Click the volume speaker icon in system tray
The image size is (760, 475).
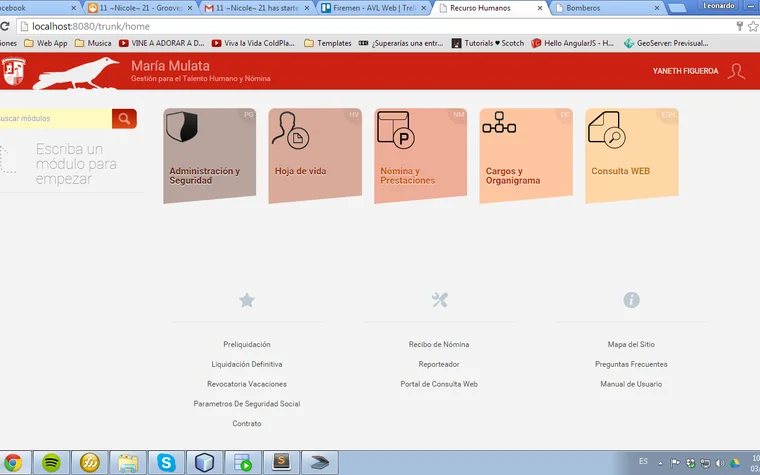tap(720, 463)
